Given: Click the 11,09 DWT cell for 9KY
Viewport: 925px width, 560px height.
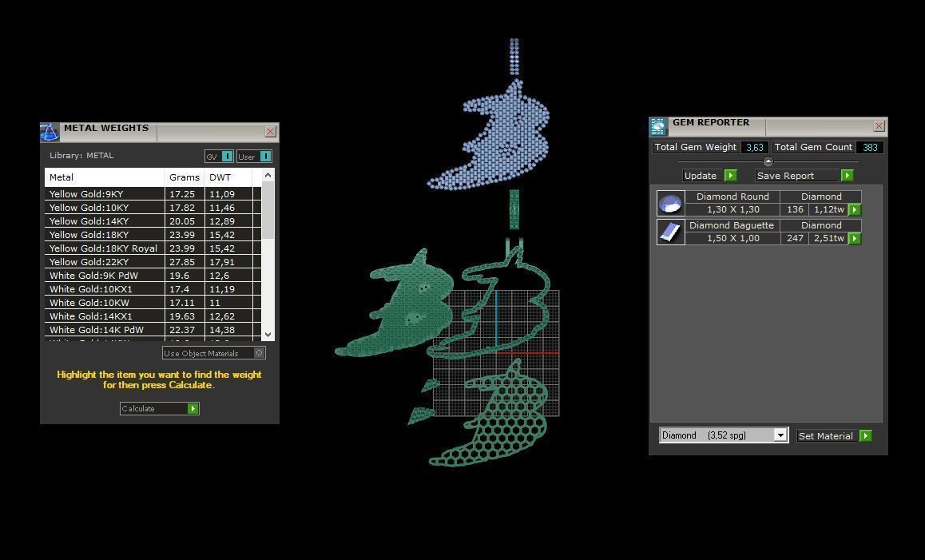Looking at the screenshot, I should coord(228,193).
